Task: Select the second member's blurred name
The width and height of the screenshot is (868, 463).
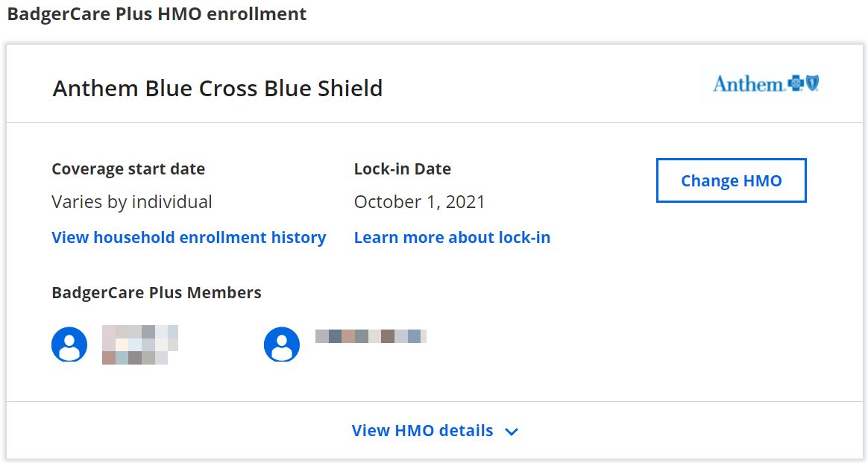Action: point(371,336)
